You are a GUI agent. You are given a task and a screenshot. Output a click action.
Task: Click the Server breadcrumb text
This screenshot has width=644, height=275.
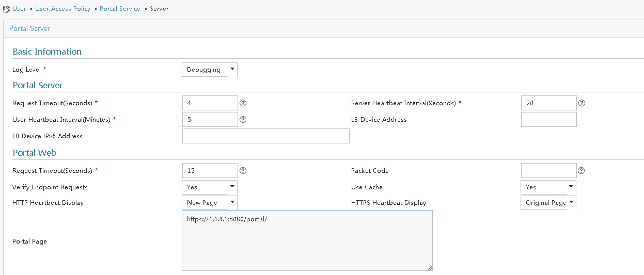(x=159, y=9)
